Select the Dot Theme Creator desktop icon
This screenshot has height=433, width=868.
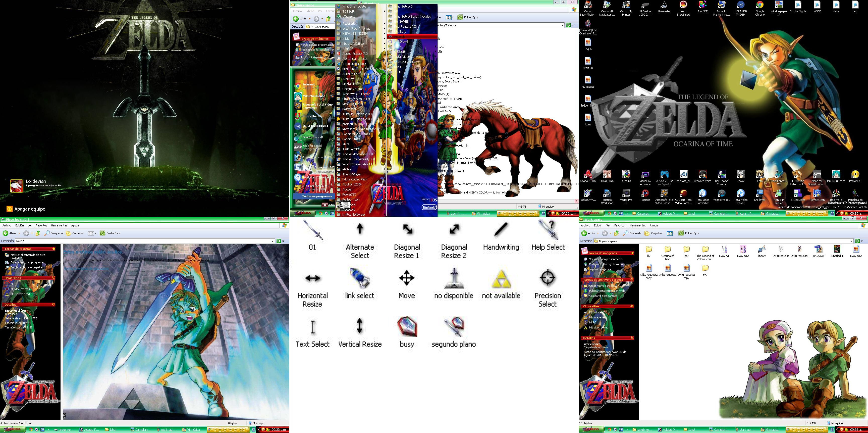pos(721,178)
